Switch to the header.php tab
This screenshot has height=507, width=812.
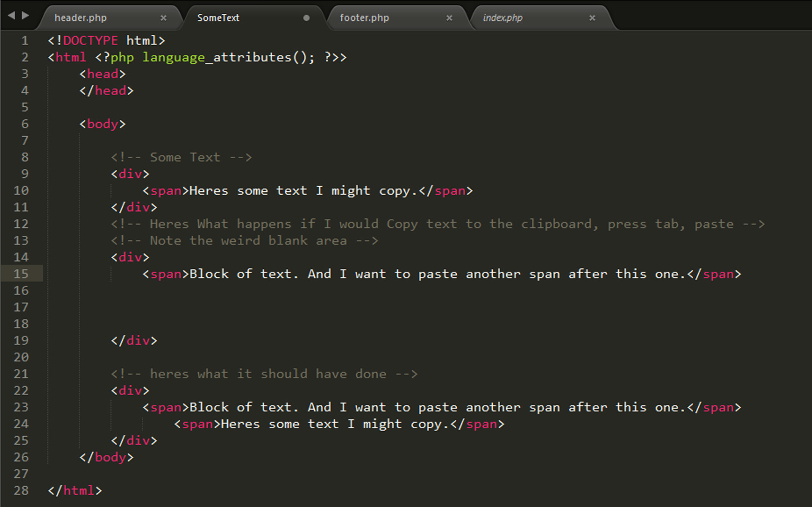click(80, 18)
